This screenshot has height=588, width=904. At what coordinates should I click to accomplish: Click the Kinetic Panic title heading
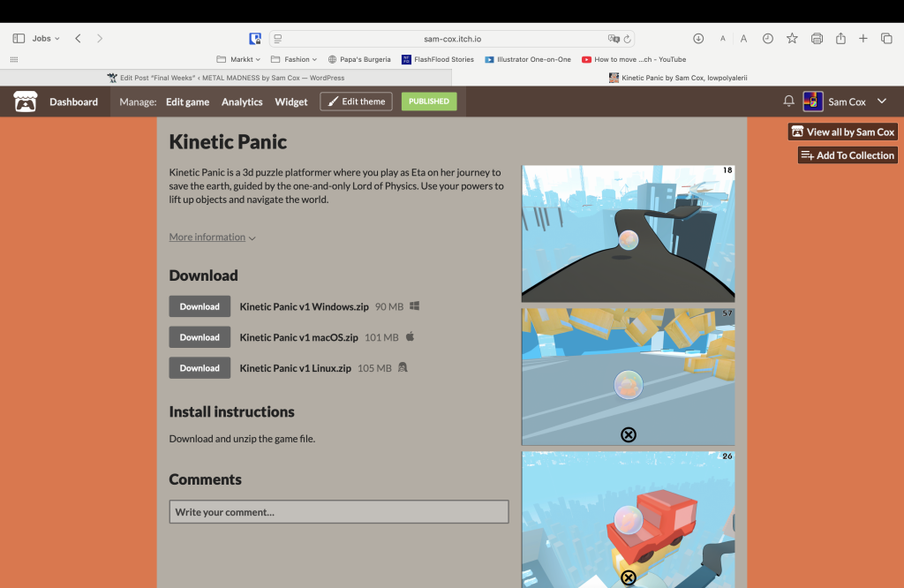[228, 142]
